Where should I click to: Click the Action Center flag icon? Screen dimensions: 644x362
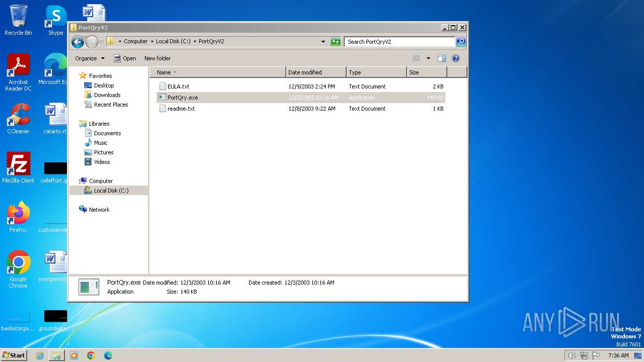pyautogui.click(x=596, y=355)
